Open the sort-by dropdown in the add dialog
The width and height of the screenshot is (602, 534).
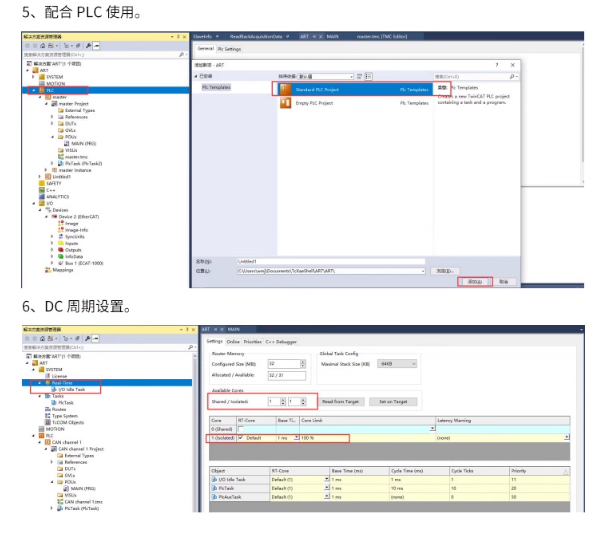[351, 77]
